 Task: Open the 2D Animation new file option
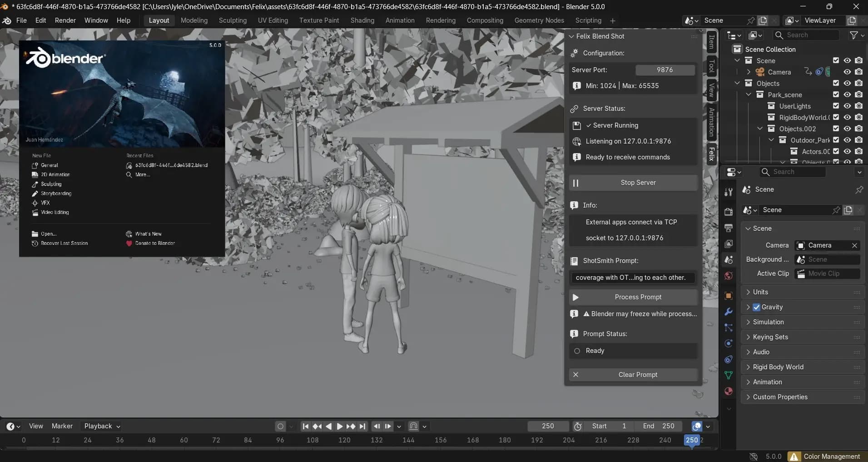pyautogui.click(x=55, y=174)
